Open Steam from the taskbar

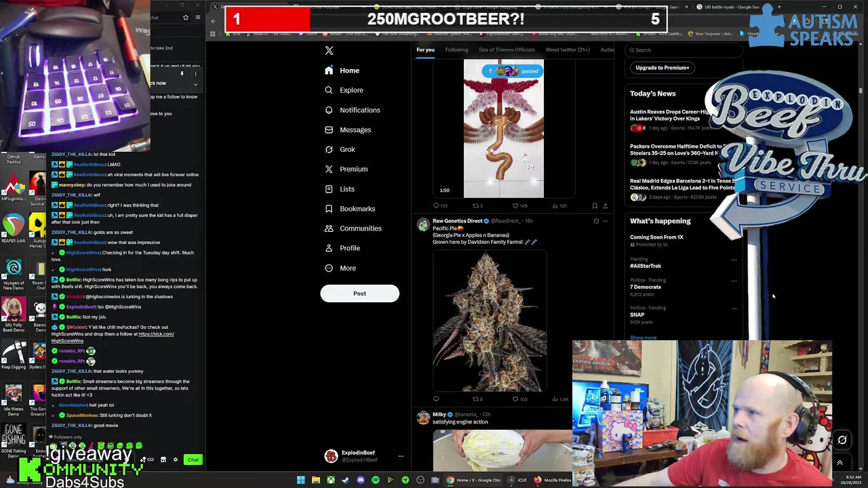[345, 481]
